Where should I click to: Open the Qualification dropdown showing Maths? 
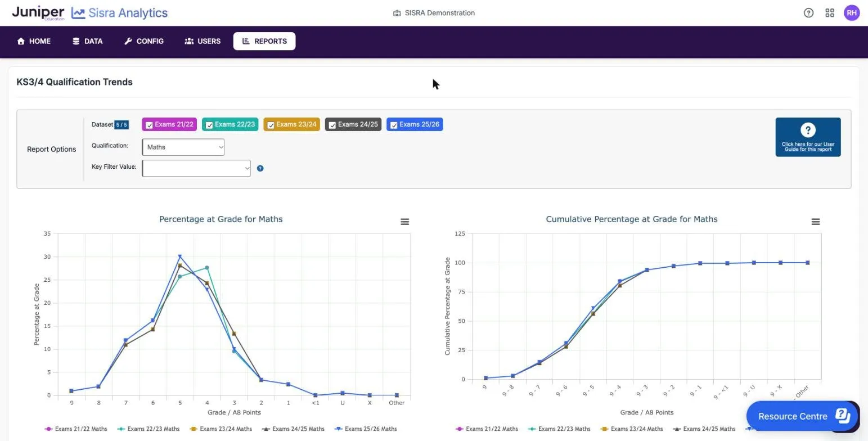pyautogui.click(x=183, y=147)
